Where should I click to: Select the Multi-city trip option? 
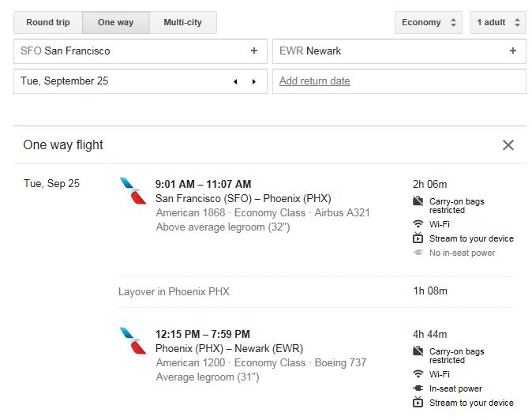coord(182,22)
